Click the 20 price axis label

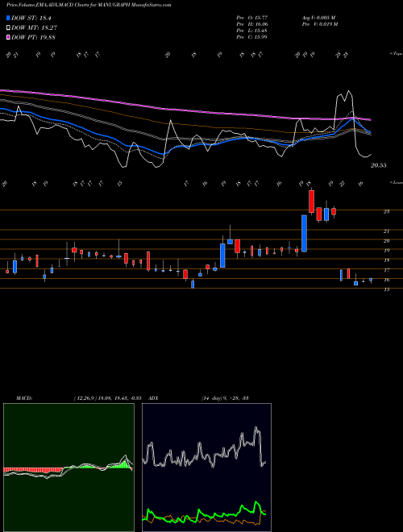click(x=386, y=241)
